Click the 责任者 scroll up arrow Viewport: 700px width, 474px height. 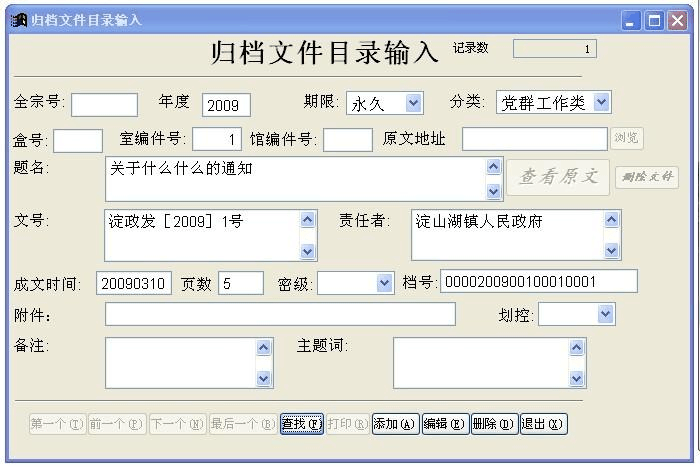(612, 219)
